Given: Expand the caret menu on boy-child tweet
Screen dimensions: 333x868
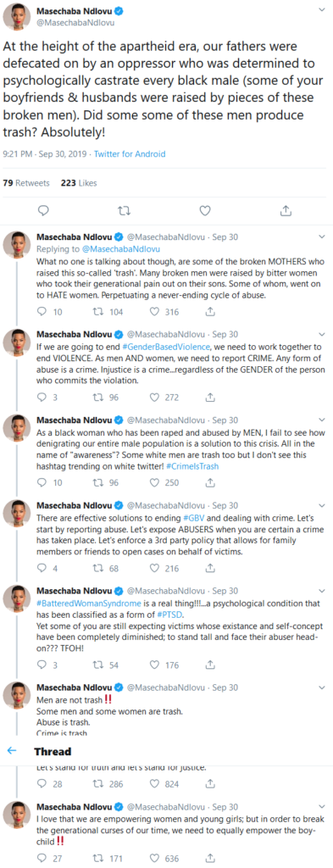Looking at the screenshot, I should [x=323, y=807].
